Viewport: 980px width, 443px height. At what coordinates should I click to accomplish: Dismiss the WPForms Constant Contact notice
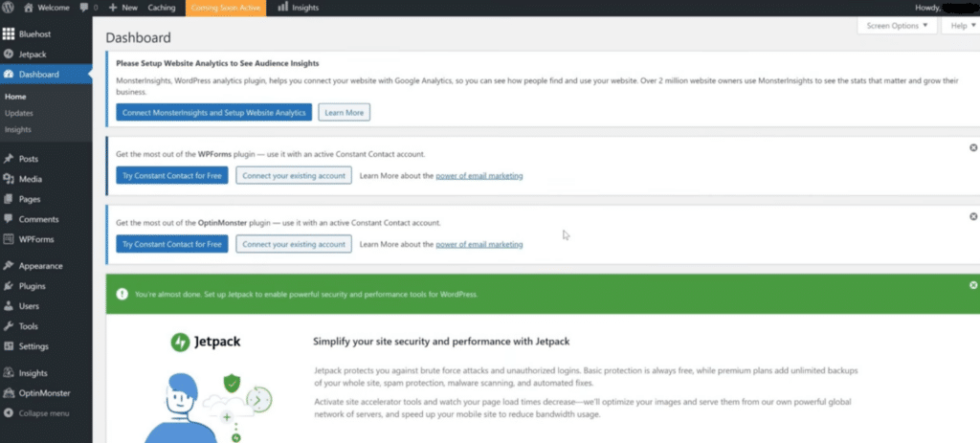pos(973,147)
